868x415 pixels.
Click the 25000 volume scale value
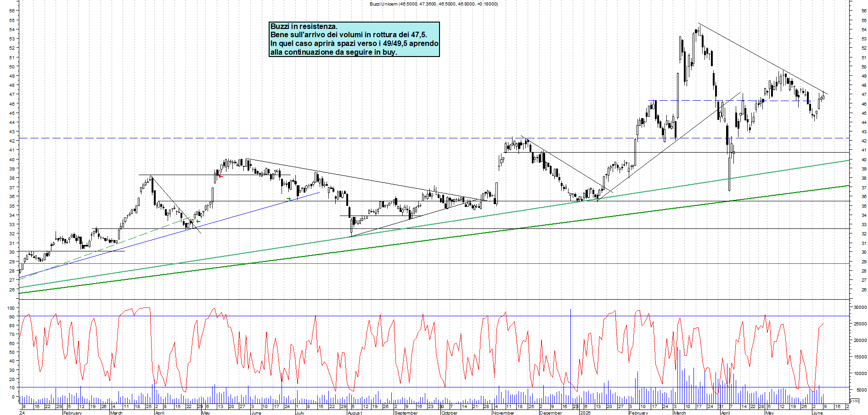coord(860,324)
